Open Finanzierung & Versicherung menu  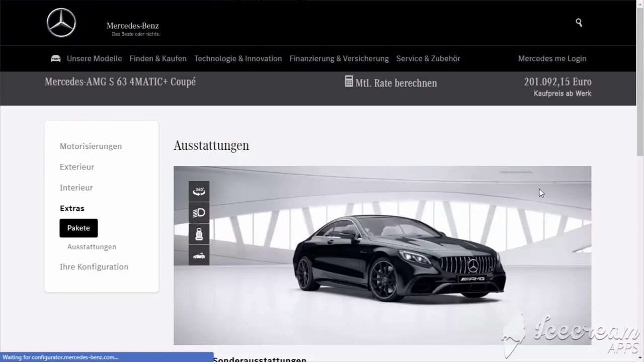pyautogui.click(x=339, y=58)
